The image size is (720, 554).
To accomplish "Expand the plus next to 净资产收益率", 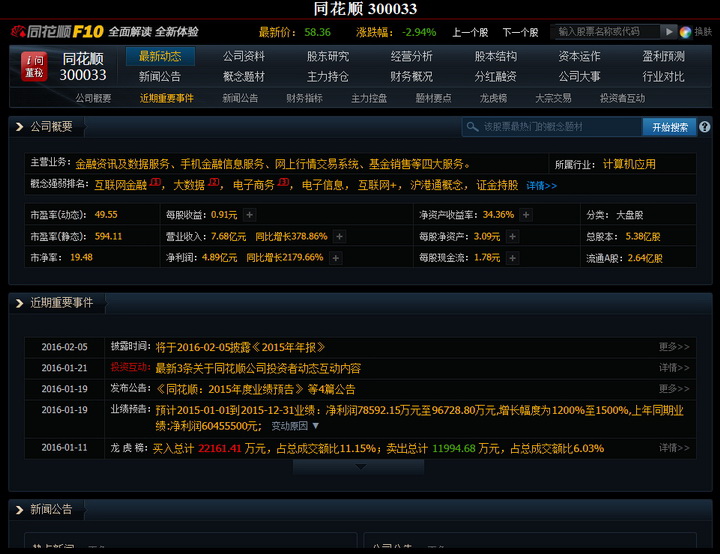I will tap(526, 215).
